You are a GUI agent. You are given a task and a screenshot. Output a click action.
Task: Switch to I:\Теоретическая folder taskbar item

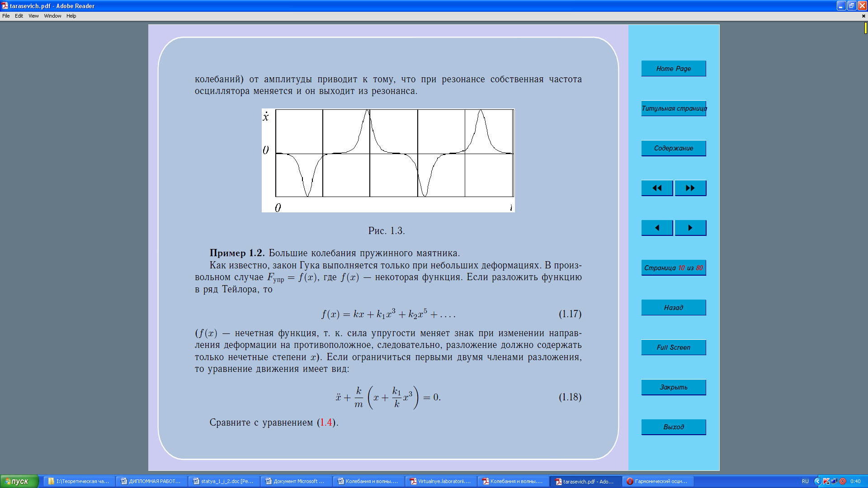click(79, 481)
